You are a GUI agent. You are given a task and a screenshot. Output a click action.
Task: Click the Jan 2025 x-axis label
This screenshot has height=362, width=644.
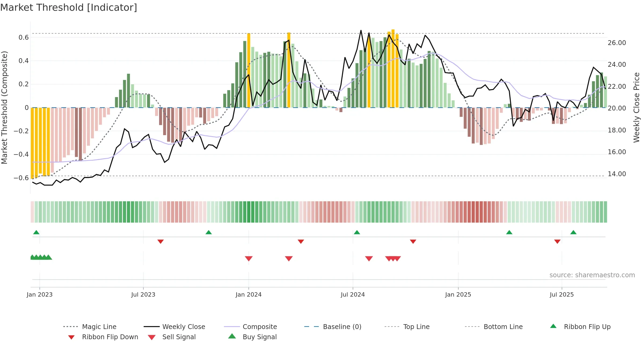(x=458, y=295)
